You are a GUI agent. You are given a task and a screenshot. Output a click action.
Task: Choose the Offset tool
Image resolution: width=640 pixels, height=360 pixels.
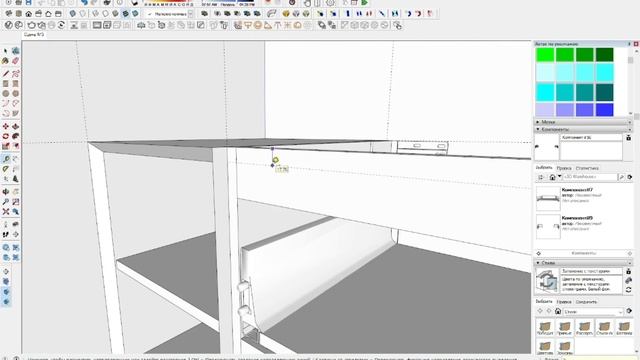point(16,146)
